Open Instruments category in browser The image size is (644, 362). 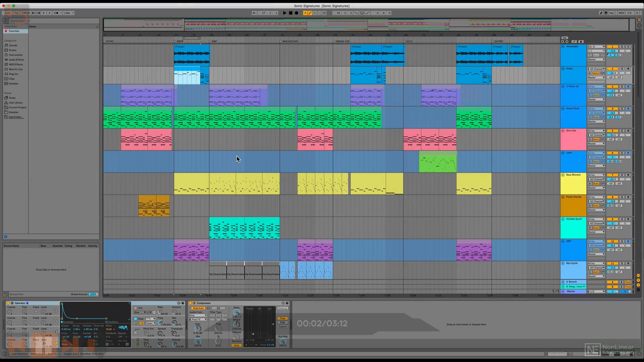[x=16, y=55]
